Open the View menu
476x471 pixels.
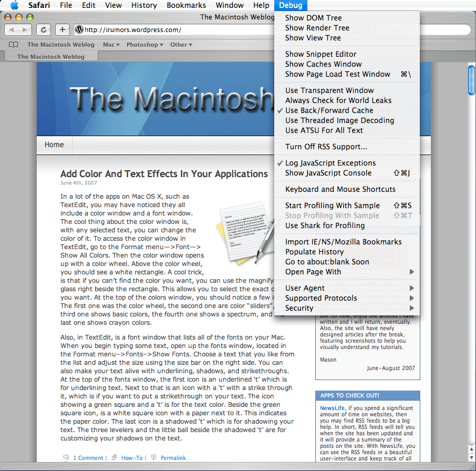(x=113, y=5)
